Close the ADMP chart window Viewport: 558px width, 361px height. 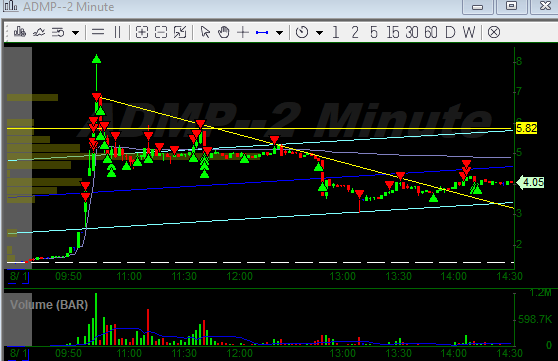[544, 6]
